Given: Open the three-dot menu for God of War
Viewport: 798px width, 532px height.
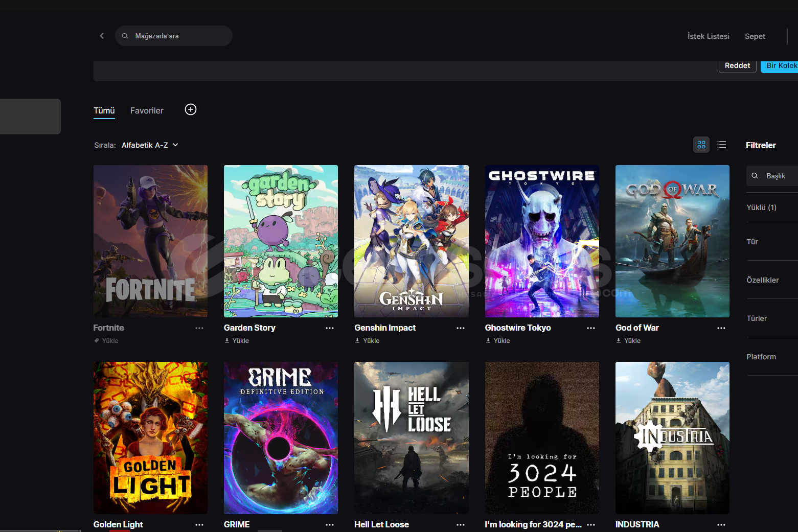Looking at the screenshot, I should pos(721,328).
